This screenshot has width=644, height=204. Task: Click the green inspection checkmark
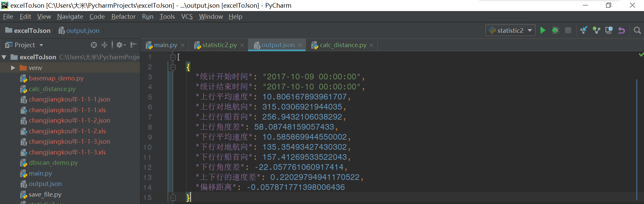(x=641, y=55)
